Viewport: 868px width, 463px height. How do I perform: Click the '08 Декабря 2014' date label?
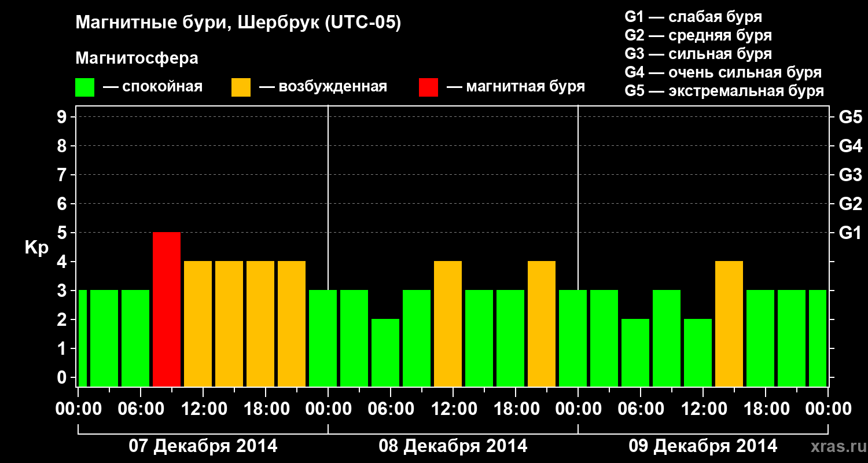[x=453, y=446]
